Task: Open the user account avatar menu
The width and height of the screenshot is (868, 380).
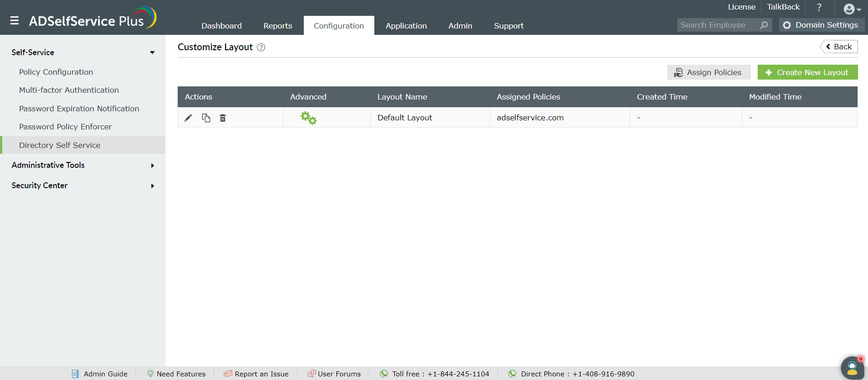Action: 852,9
